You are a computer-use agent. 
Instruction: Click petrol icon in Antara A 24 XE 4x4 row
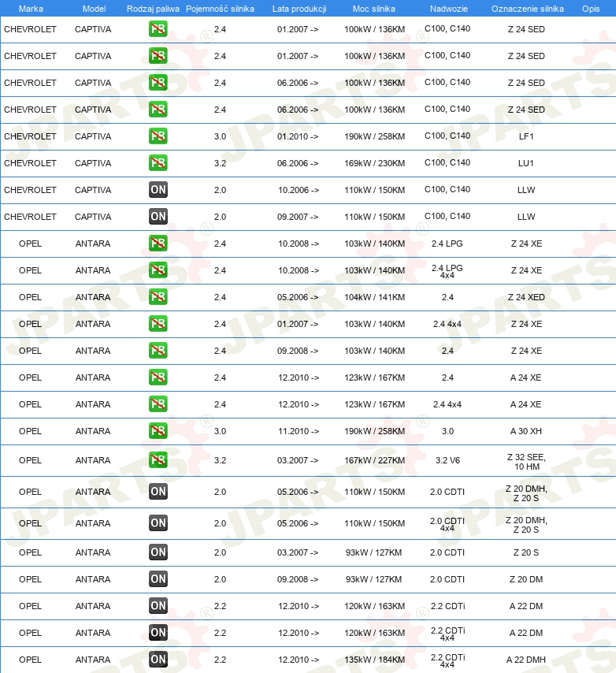[x=158, y=404]
